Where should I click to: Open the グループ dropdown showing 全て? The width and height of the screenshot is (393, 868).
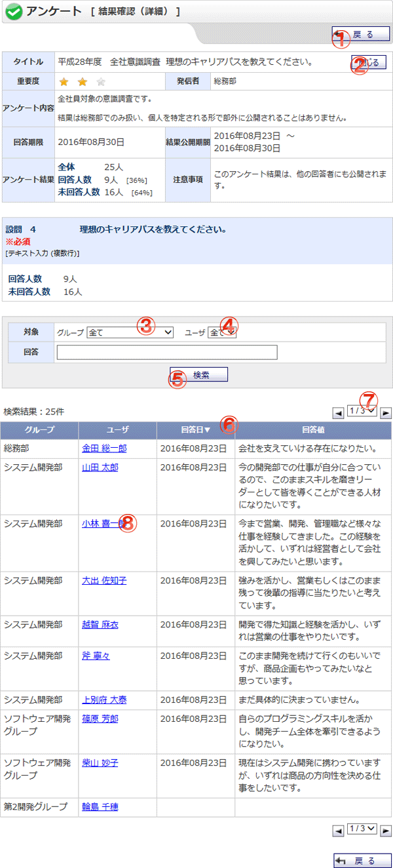click(130, 332)
